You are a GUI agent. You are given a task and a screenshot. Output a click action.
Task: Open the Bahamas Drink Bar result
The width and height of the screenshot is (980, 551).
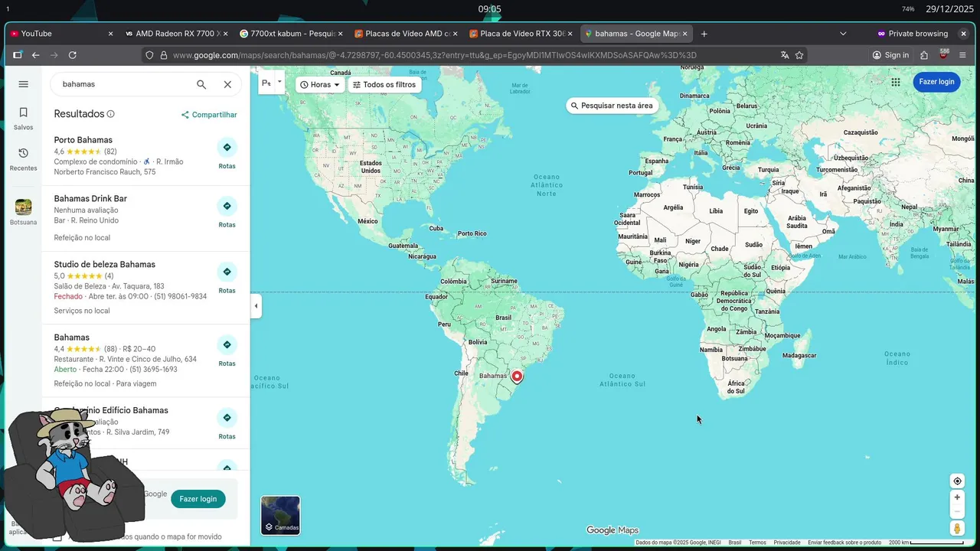pyautogui.click(x=90, y=198)
